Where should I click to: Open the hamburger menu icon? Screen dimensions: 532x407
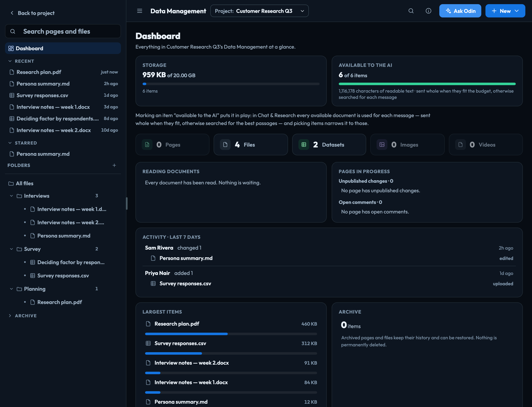(139, 11)
